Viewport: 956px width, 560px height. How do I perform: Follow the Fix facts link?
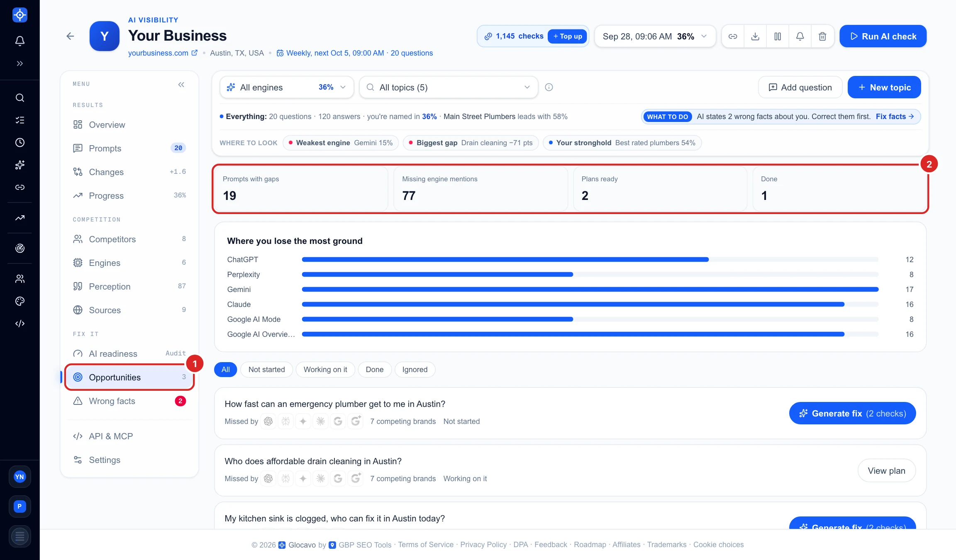(895, 117)
